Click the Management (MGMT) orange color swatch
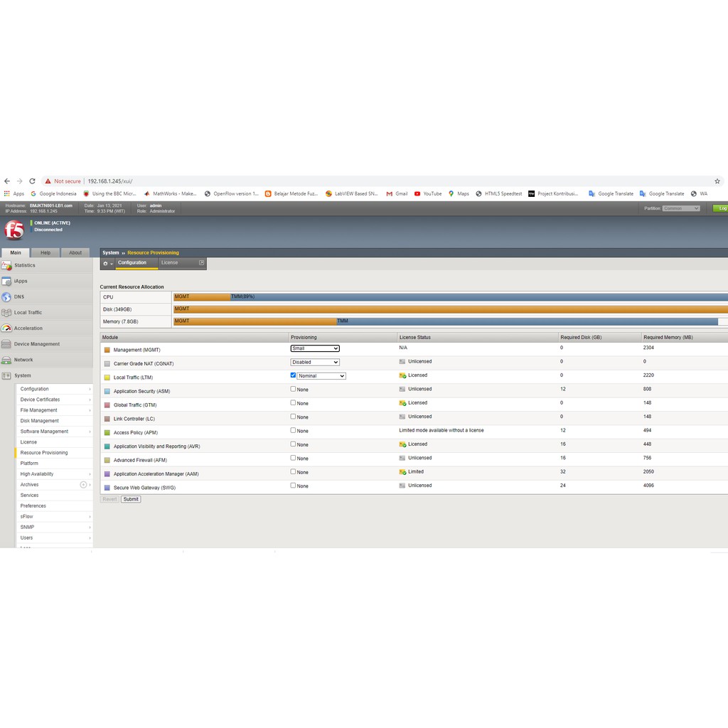The image size is (728, 728). pos(107,350)
